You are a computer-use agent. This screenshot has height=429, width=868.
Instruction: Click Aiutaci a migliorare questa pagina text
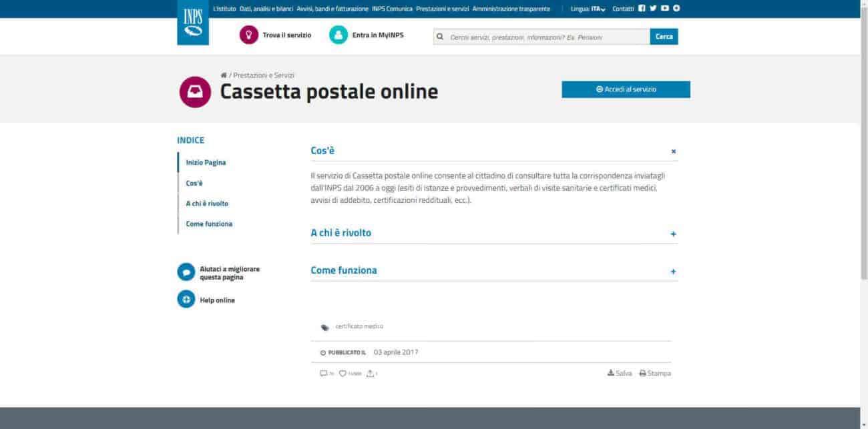pos(230,273)
